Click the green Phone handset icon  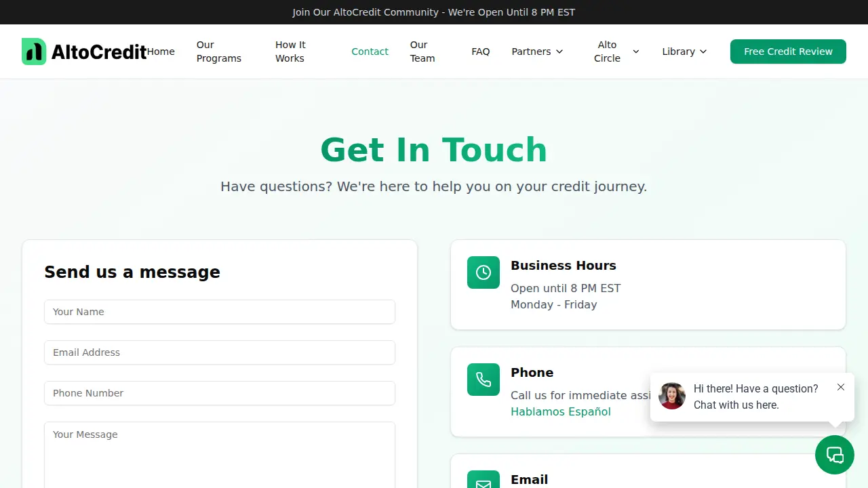pos(484,380)
